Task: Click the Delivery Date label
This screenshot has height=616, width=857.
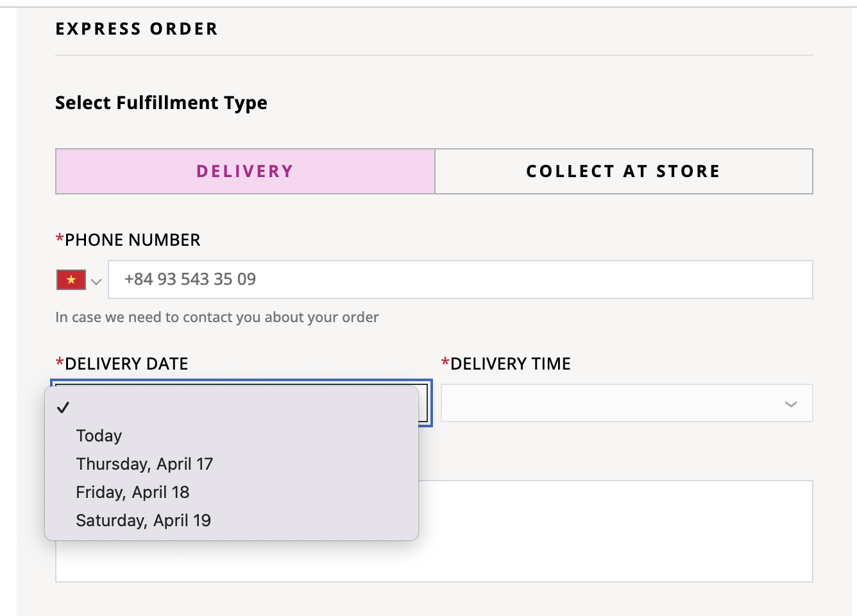Action: (126, 364)
